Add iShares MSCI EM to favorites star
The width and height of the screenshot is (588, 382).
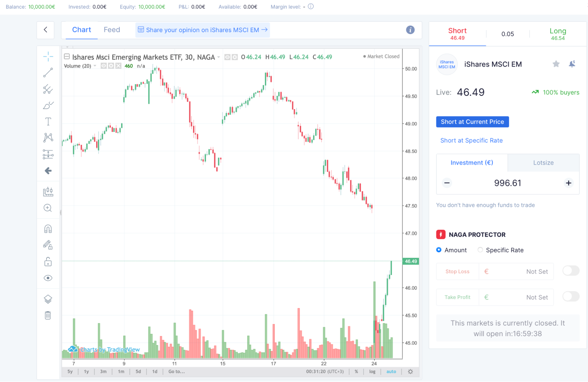(x=556, y=64)
